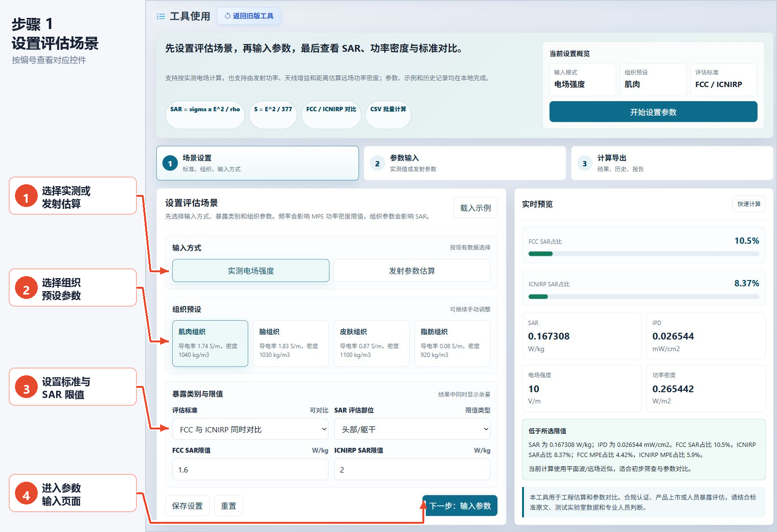The width and height of the screenshot is (777, 532).
Task: Click 按现有数据选择 hint text
Action: (470, 248)
